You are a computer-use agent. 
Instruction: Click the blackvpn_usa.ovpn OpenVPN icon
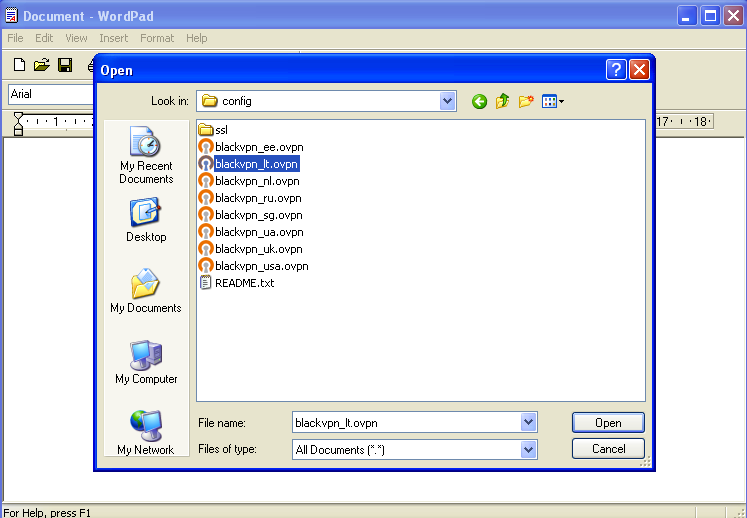click(205, 266)
